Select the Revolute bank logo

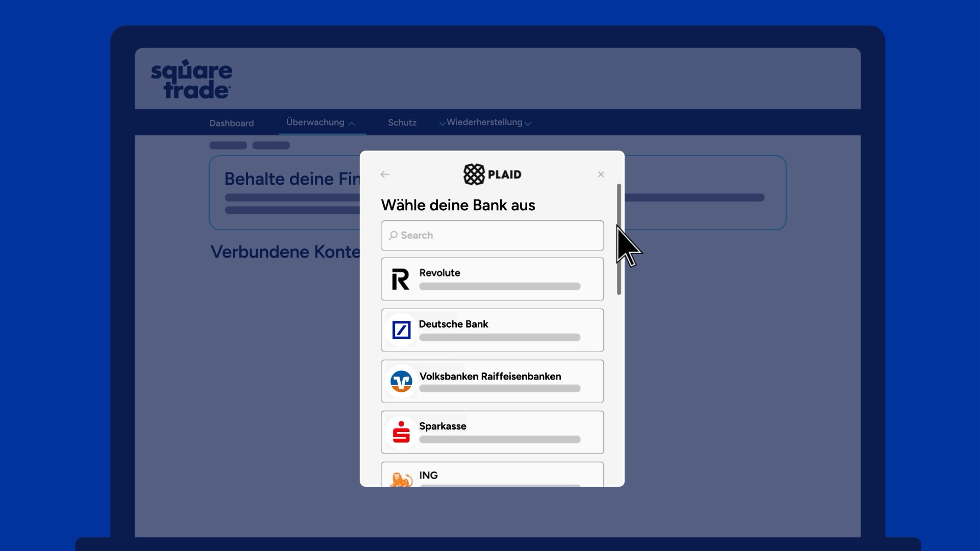pos(401,279)
